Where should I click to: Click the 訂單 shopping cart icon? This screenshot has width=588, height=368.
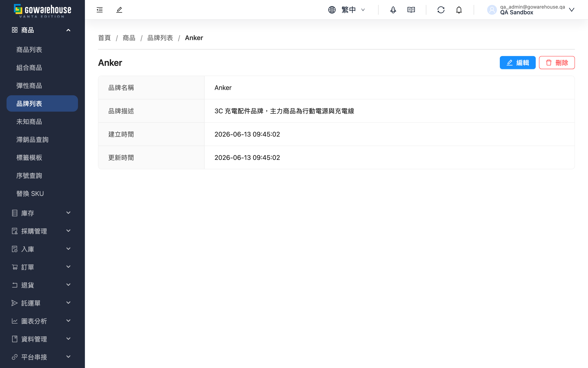14,267
